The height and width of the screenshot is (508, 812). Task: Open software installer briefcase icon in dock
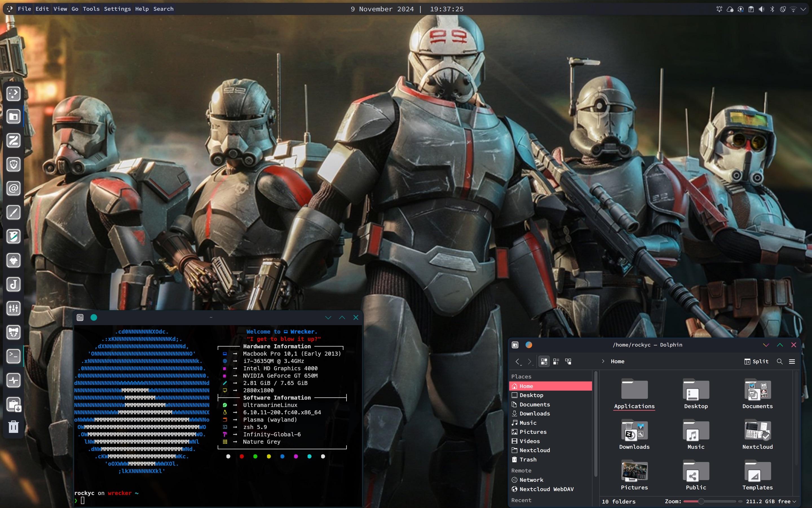point(14,404)
